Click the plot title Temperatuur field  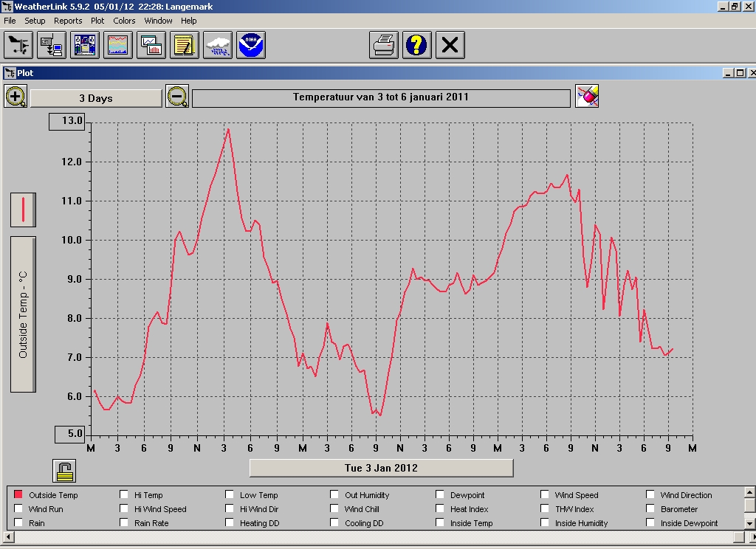click(381, 97)
